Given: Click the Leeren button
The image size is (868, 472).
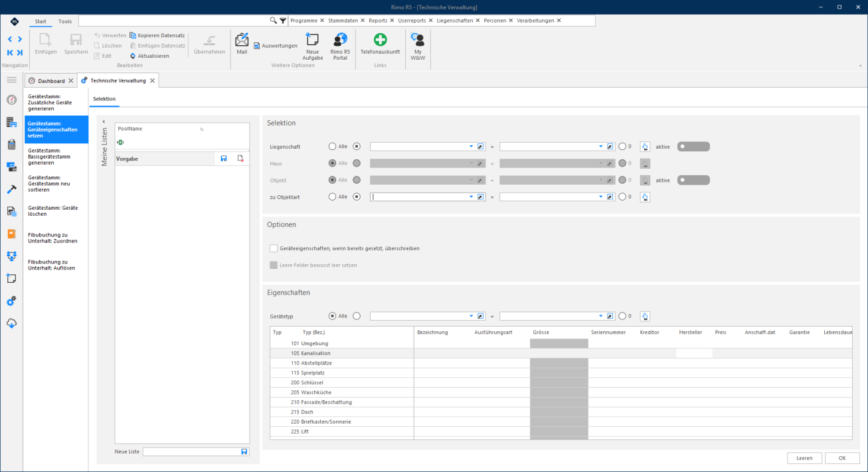Looking at the screenshot, I should pos(805,458).
